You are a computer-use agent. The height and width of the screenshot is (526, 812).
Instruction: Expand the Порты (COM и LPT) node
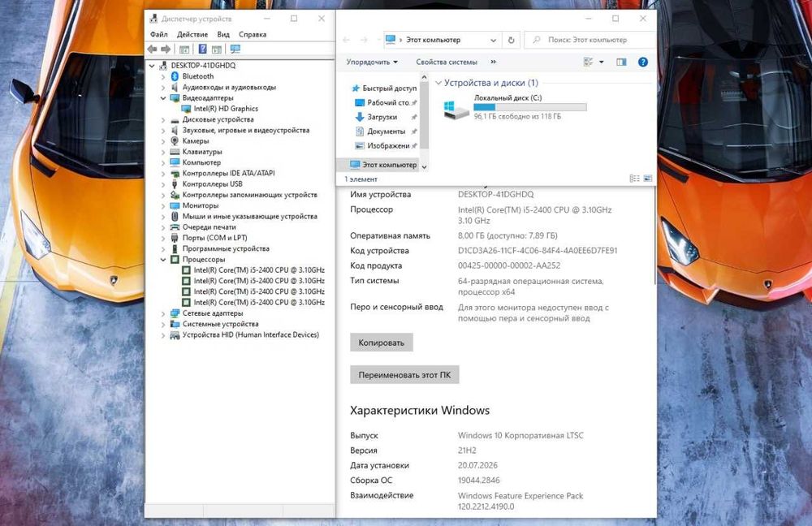pos(163,238)
